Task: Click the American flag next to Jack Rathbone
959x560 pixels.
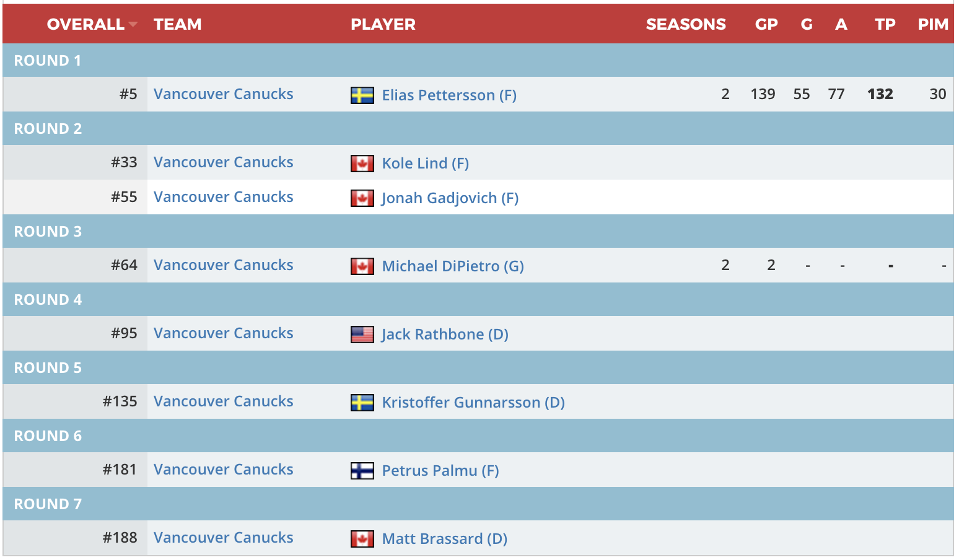Action: tap(362, 335)
